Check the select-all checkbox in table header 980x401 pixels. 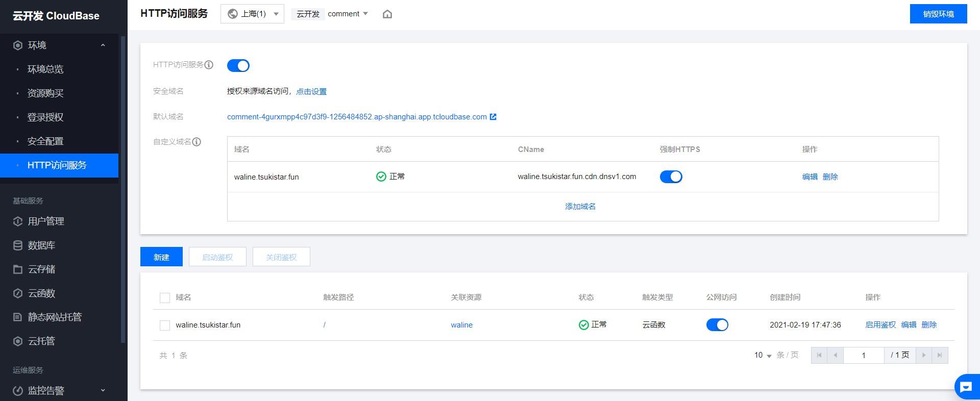click(165, 298)
